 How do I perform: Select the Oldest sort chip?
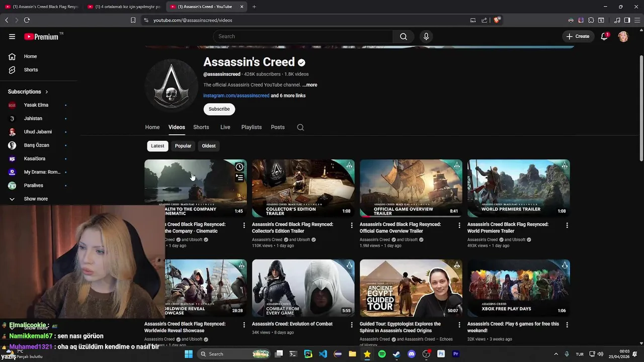(209, 146)
